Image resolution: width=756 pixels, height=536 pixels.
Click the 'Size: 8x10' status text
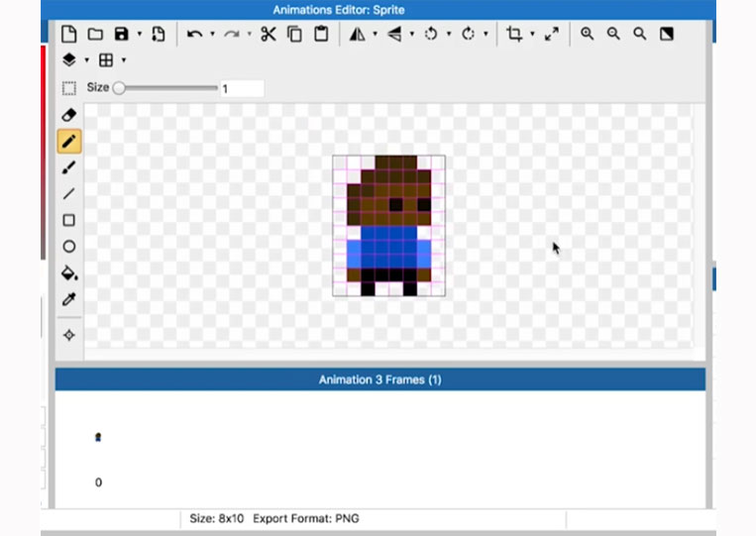click(x=216, y=518)
